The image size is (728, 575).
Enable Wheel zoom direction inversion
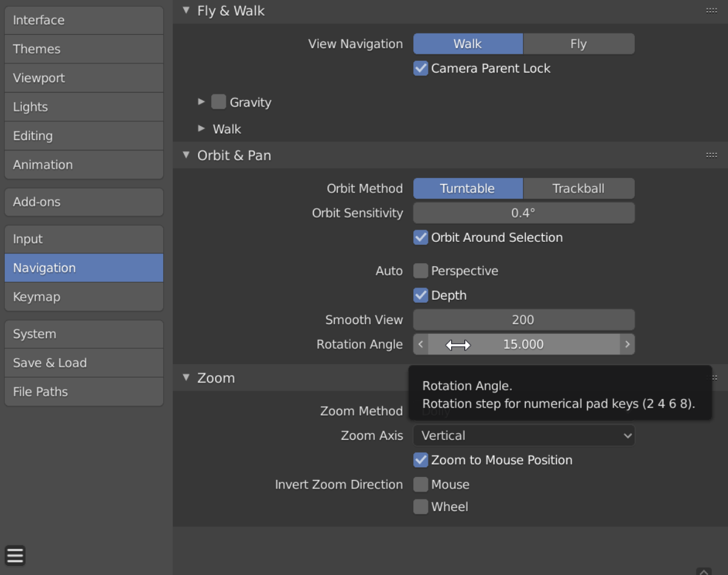pos(421,506)
